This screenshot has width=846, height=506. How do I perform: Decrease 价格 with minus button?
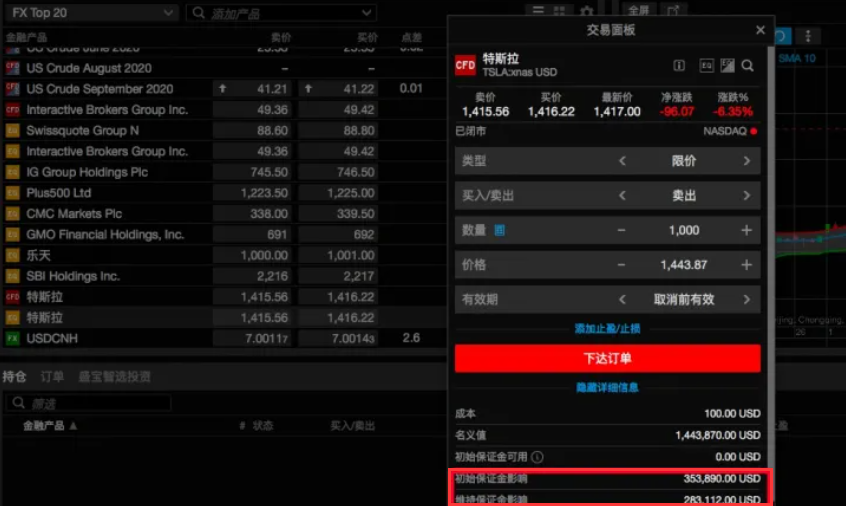[622, 265]
